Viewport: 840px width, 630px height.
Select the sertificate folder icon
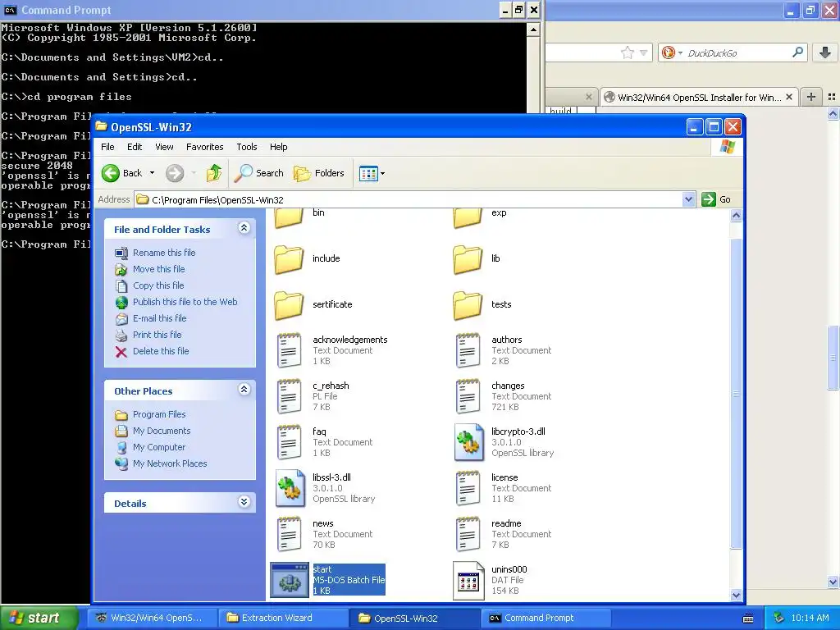[290, 305]
